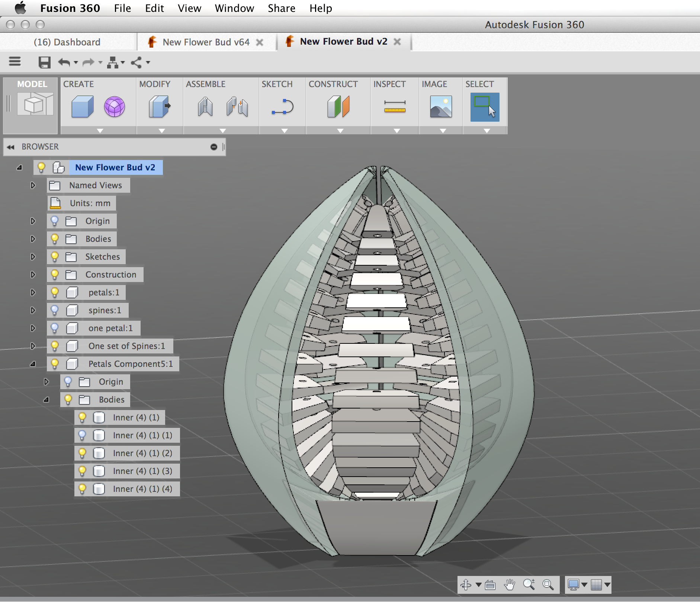The width and height of the screenshot is (700, 602).
Task: Click the Save disk icon
Action: [x=44, y=62]
